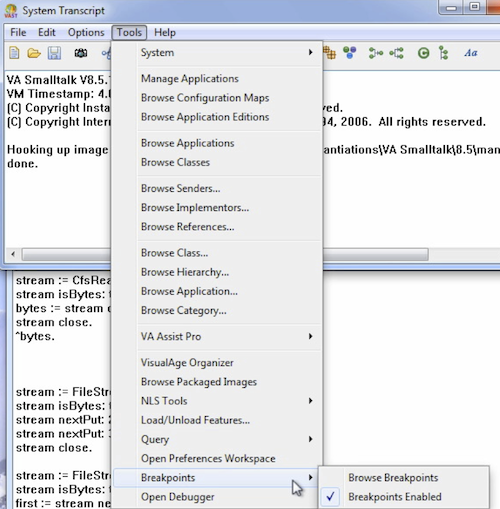Open the Help menu
500x509 pixels.
[x=165, y=32]
